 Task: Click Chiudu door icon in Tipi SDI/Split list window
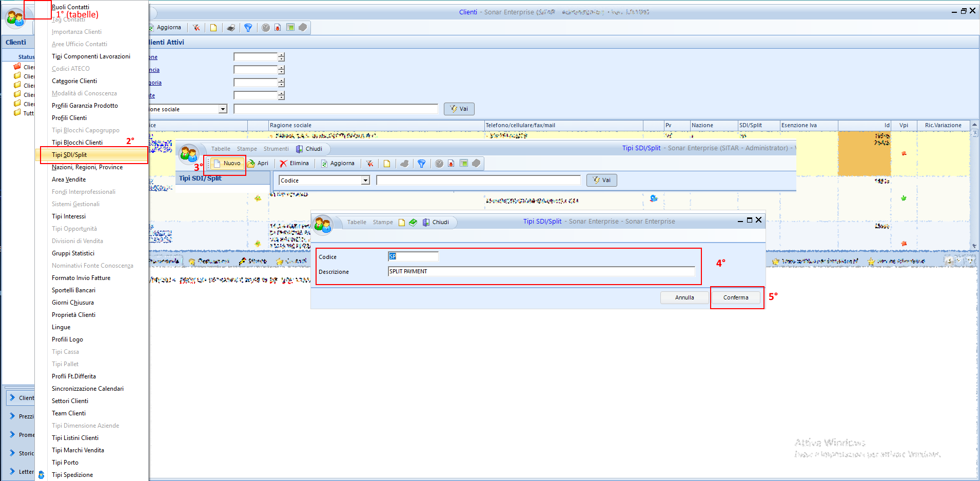[300, 149]
